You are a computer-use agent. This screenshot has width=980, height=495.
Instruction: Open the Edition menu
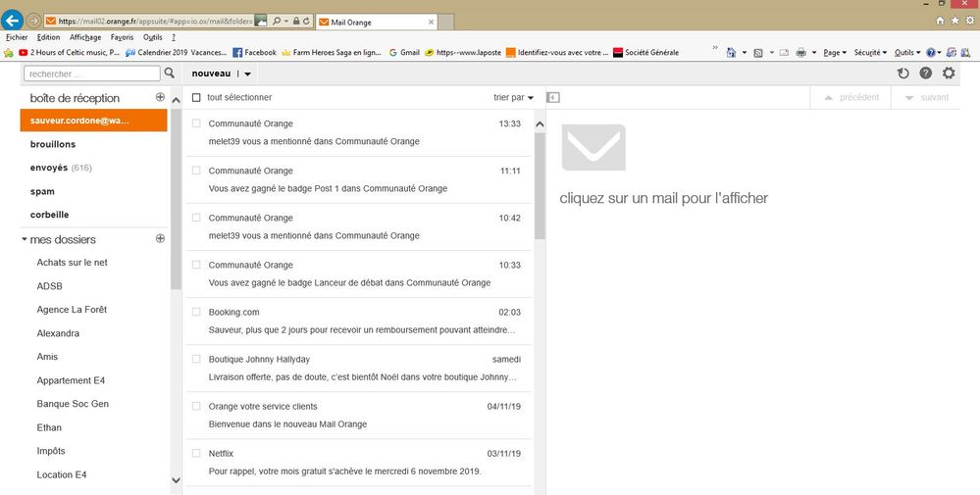pos(48,37)
